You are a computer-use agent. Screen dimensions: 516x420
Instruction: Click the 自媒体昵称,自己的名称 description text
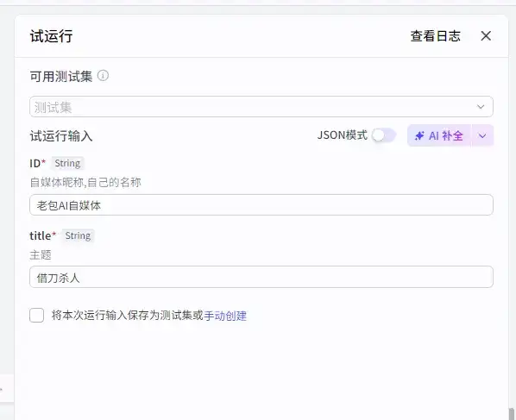coord(85,182)
